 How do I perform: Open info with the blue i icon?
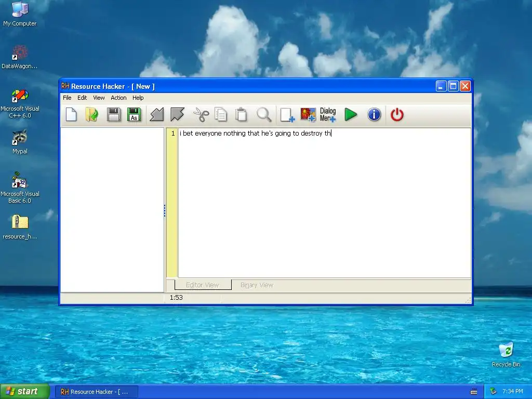point(374,115)
